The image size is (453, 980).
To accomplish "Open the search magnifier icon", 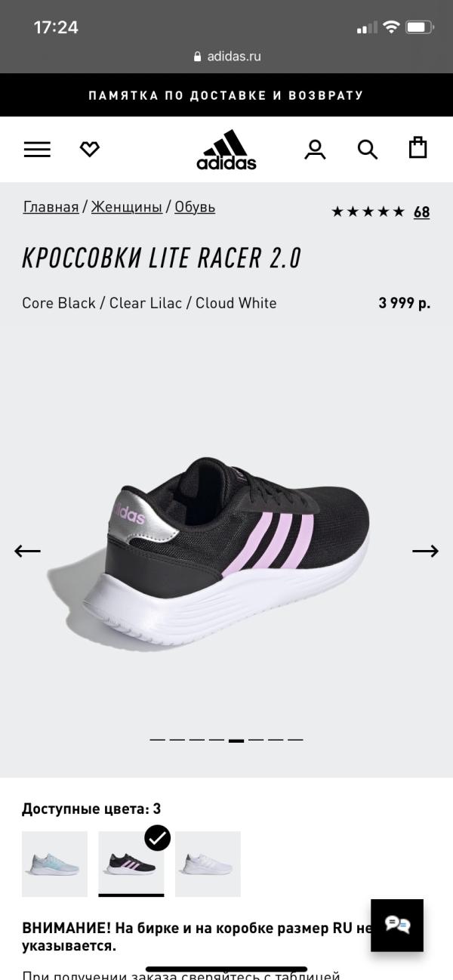I will click(368, 150).
